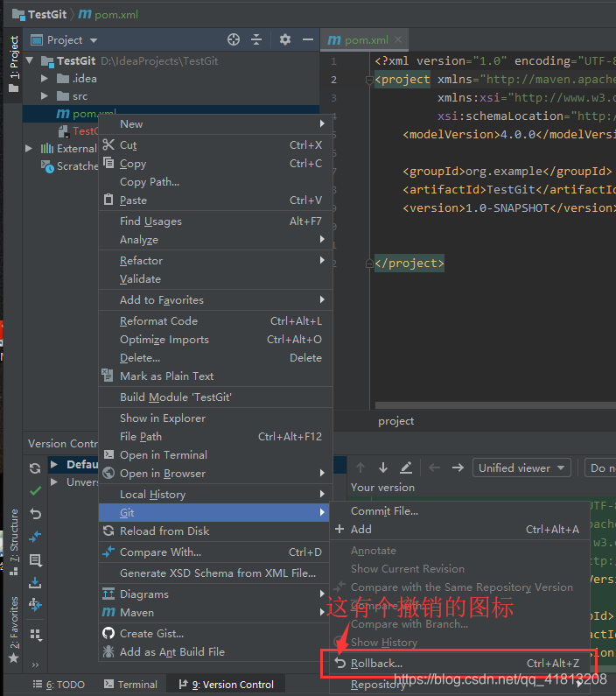Click the plus icon next to Add

pyautogui.click(x=339, y=529)
